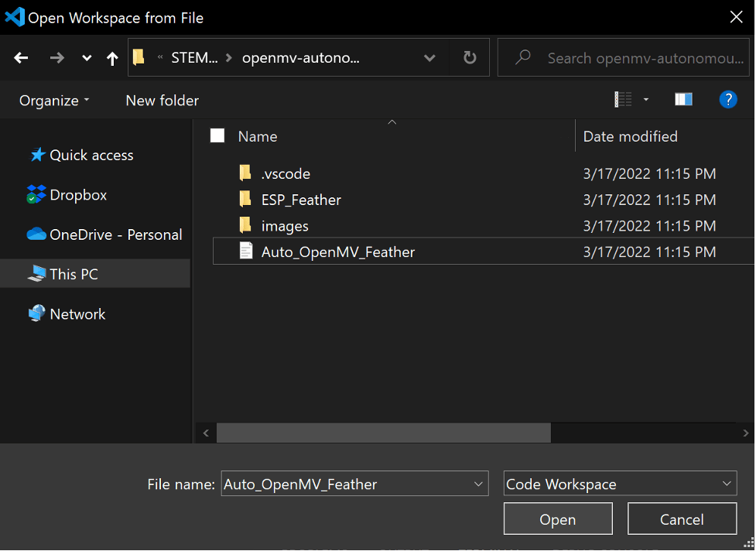Tick the select-all checkbox beside Name
The image size is (756, 551).
[x=217, y=136]
